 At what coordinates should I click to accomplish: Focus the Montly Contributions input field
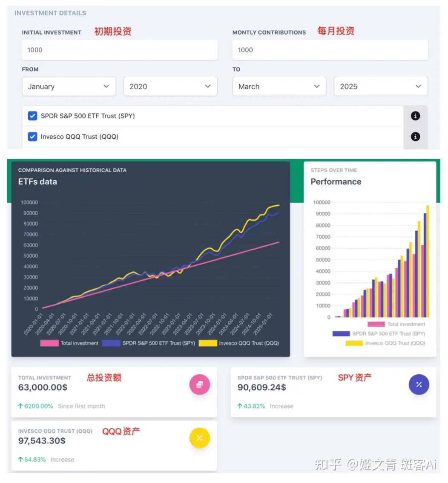[330, 50]
